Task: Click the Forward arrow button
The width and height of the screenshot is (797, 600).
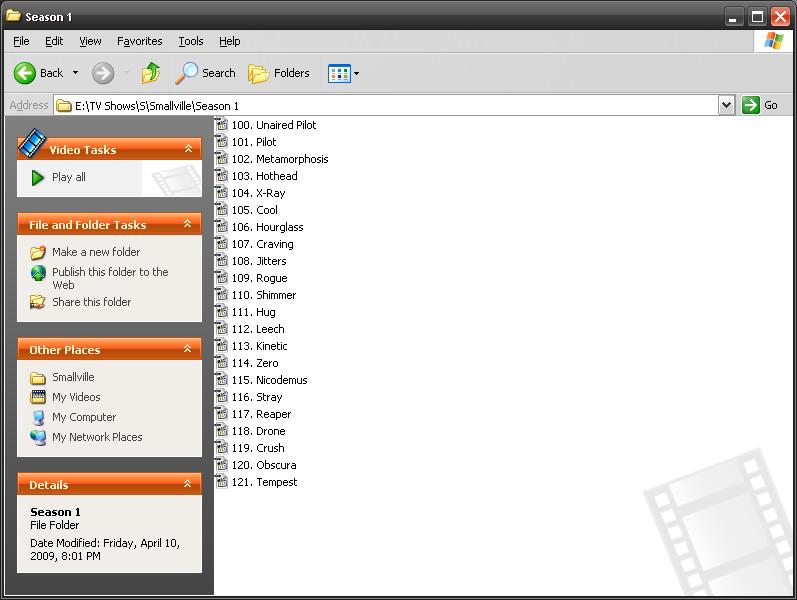Action: point(103,73)
